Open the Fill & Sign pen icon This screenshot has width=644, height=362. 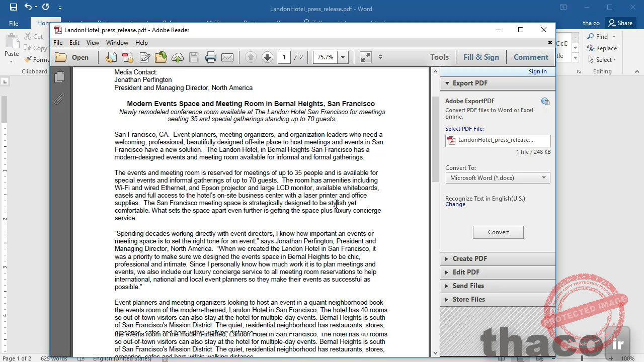point(144,57)
